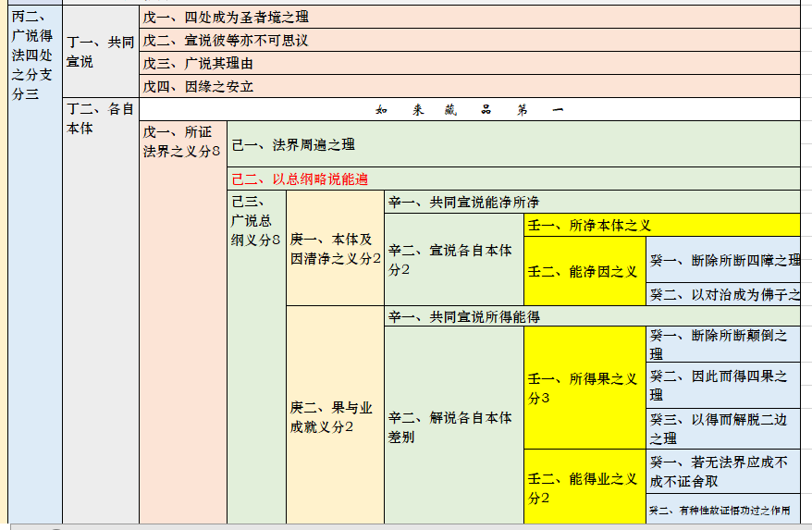The height and width of the screenshot is (530, 812).
Task: Click cell 癸一、断除所断四障之理
Action: [x=723, y=260]
